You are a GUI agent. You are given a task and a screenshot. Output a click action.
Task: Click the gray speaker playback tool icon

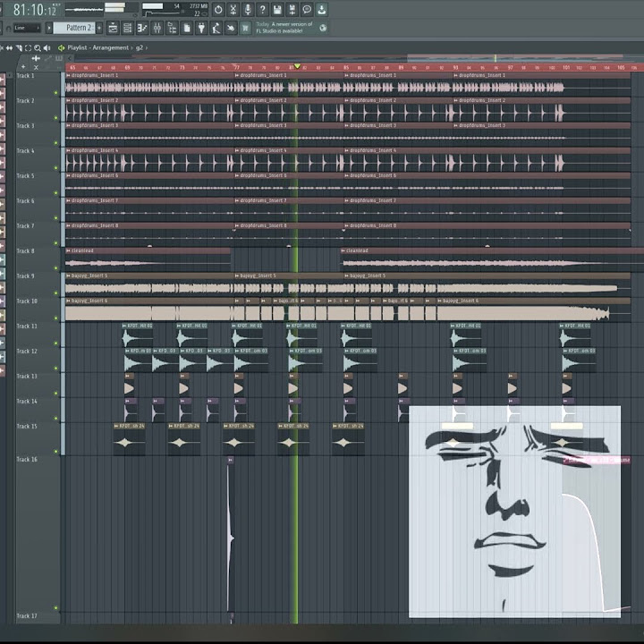[47, 47]
